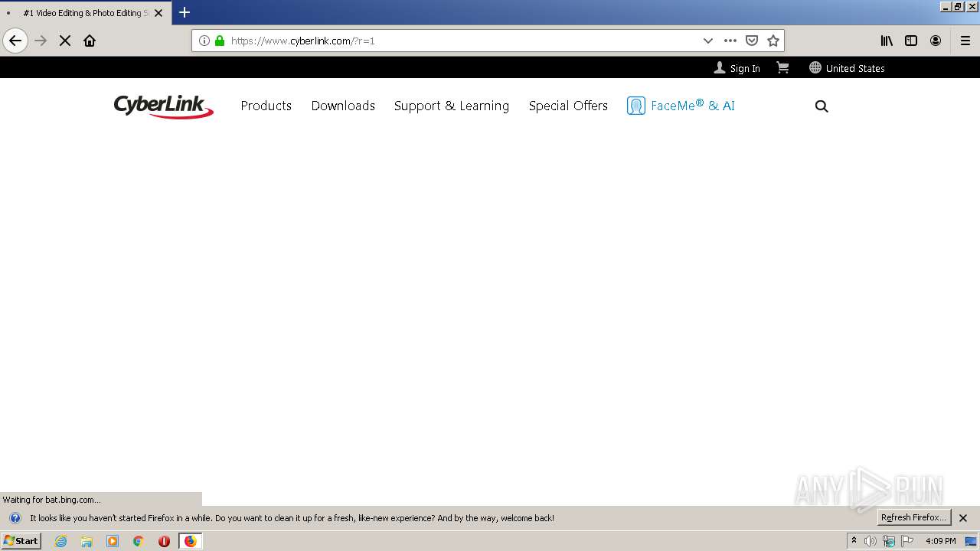Image resolution: width=980 pixels, height=551 pixels.
Task: Minimize the Firefox window
Action: click(x=946, y=6)
